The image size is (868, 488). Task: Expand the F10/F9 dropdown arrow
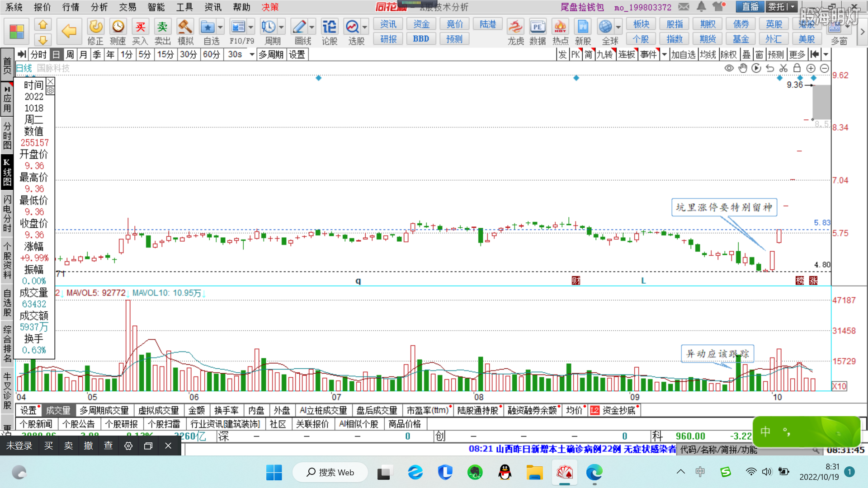click(251, 27)
